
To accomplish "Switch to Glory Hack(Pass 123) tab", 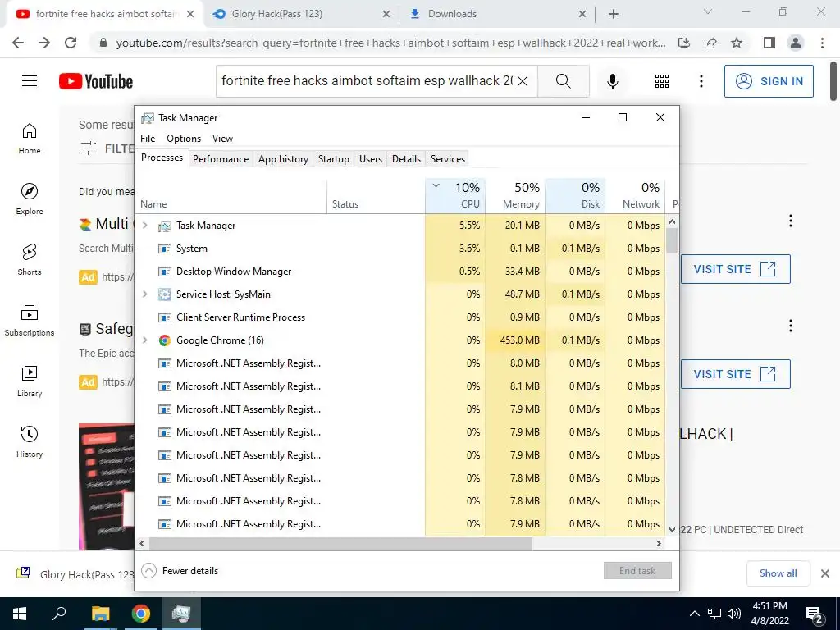I will point(300,14).
